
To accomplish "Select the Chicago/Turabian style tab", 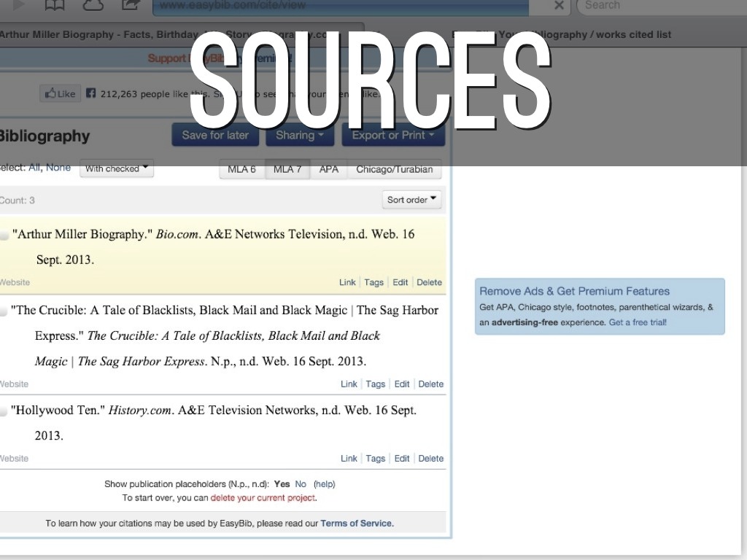I will click(394, 169).
